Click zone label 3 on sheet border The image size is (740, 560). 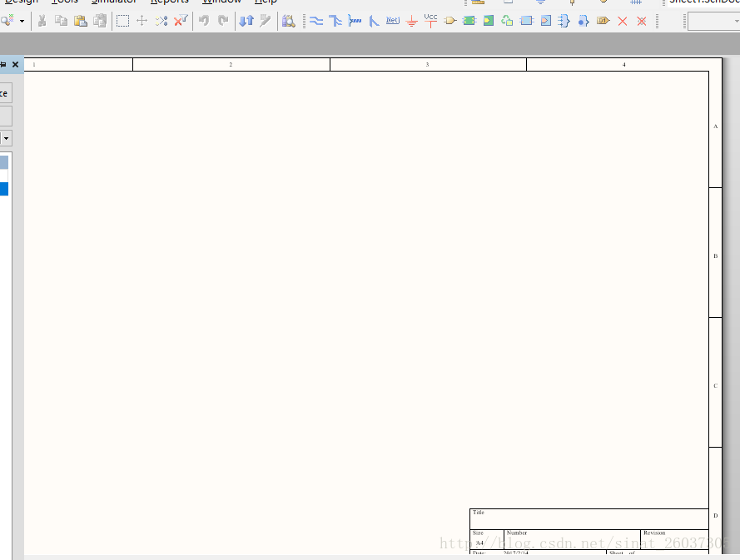pyautogui.click(x=428, y=65)
